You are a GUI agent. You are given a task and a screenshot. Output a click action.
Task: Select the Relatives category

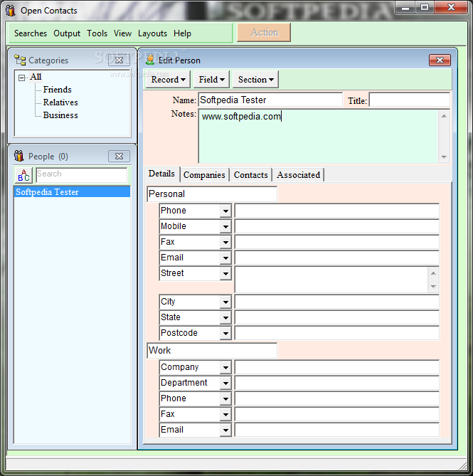(x=60, y=102)
